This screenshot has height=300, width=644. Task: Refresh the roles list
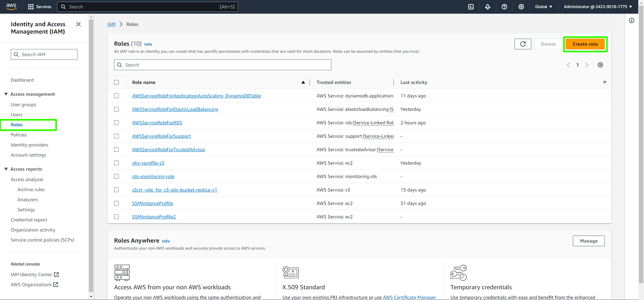coord(523,44)
